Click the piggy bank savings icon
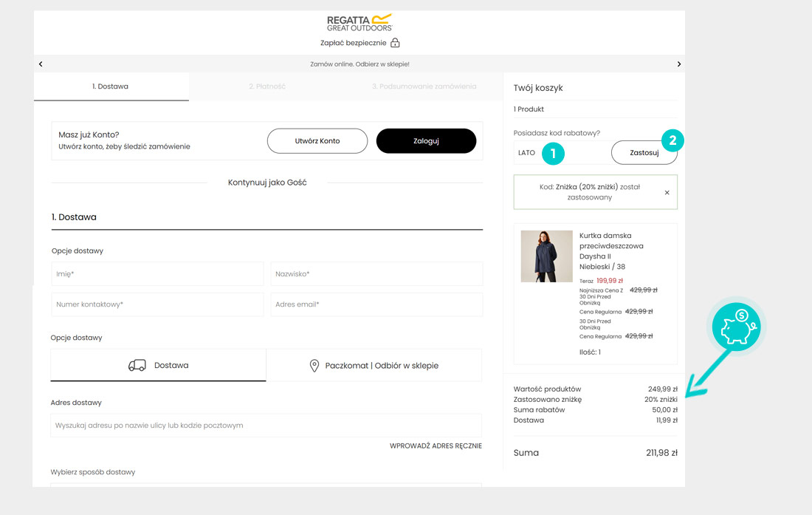This screenshot has height=515, width=812. pos(737,327)
